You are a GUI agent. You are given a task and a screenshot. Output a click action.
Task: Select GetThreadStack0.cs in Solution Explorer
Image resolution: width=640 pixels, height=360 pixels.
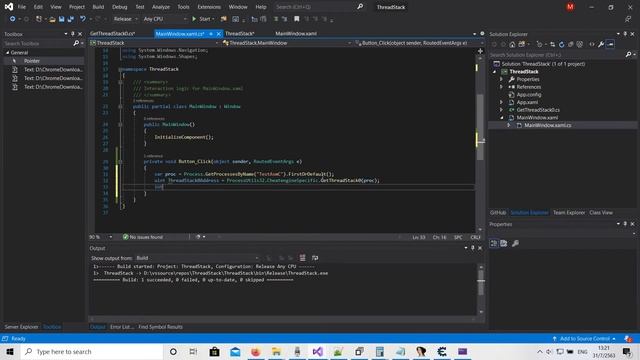coord(538,110)
